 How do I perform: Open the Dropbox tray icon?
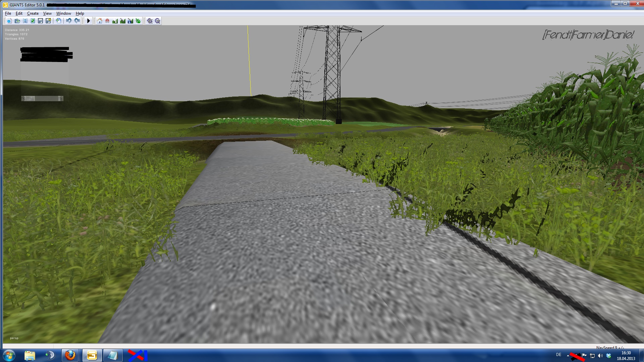click(x=608, y=356)
